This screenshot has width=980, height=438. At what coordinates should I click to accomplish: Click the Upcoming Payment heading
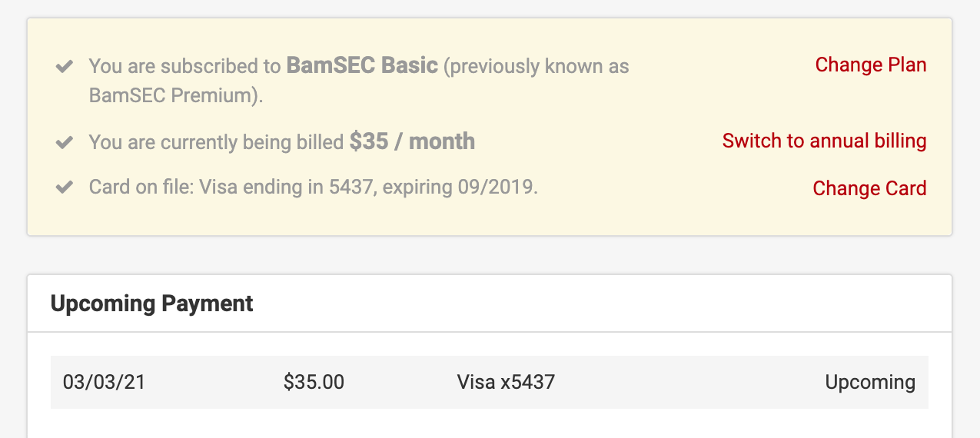152,304
